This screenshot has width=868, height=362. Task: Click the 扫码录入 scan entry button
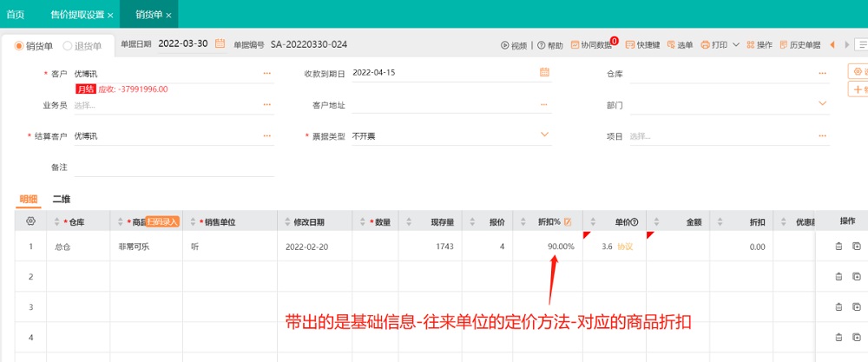click(x=163, y=222)
